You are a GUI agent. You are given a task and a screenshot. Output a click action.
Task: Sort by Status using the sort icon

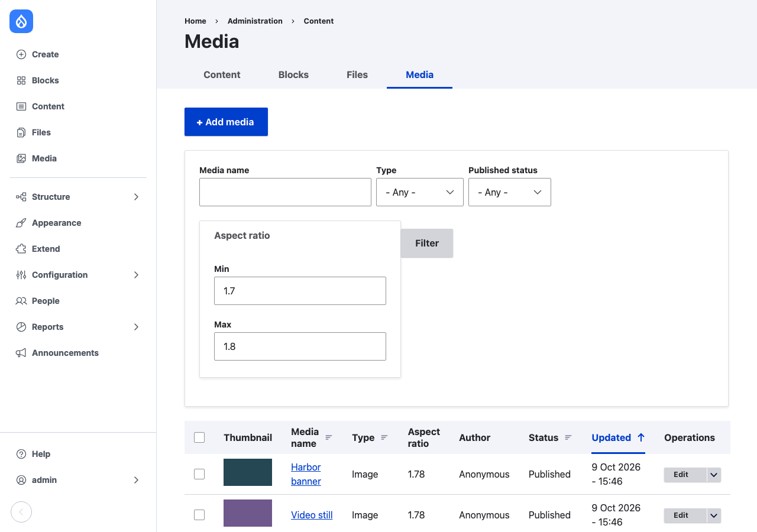[x=568, y=437]
